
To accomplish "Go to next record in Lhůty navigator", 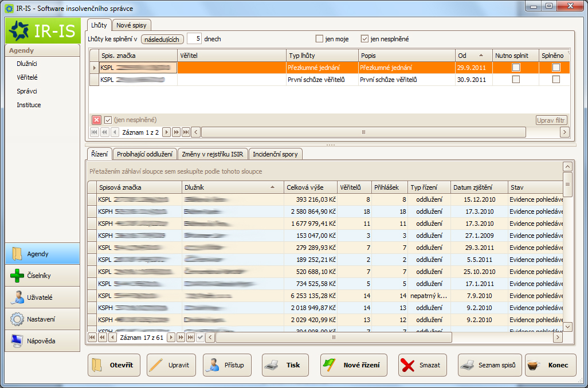I will pyautogui.click(x=167, y=132).
